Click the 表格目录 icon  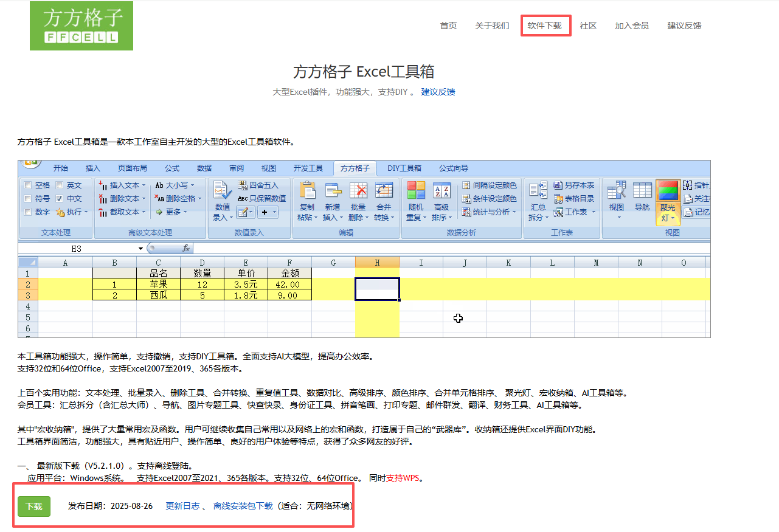(558, 198)
